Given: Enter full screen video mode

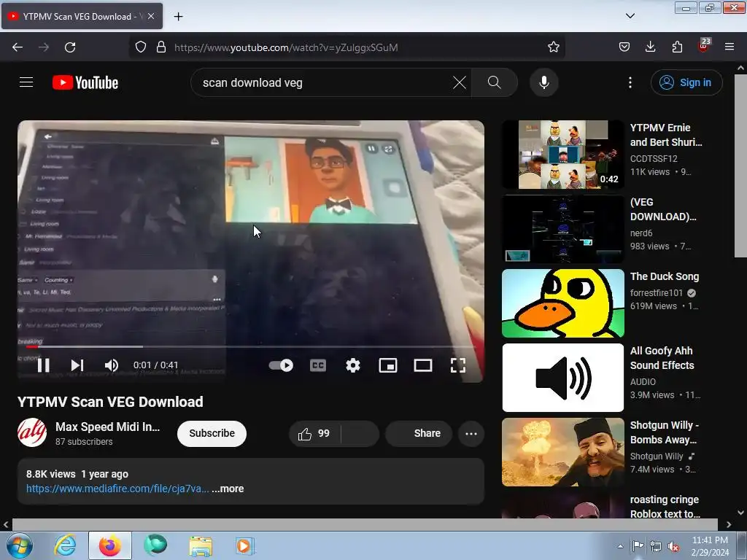Looking at the screenshot, I should [x=458, y=365].
